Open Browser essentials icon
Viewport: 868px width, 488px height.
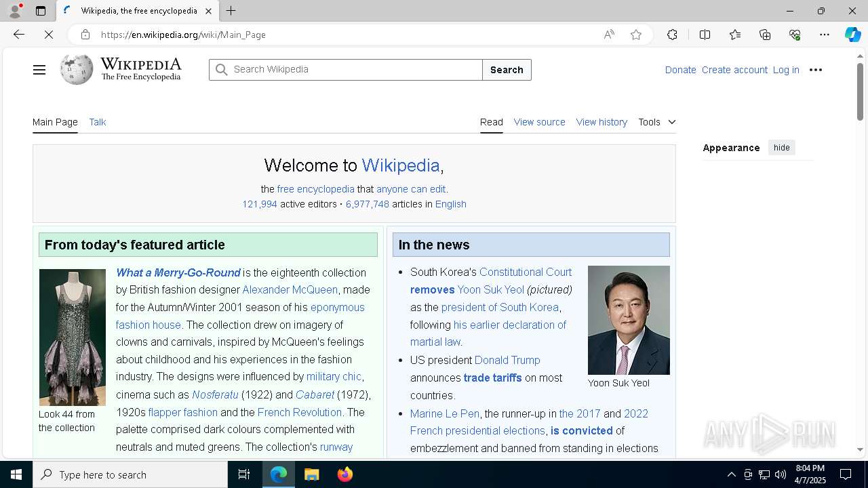pyautogui.click(x=795, y=35)
